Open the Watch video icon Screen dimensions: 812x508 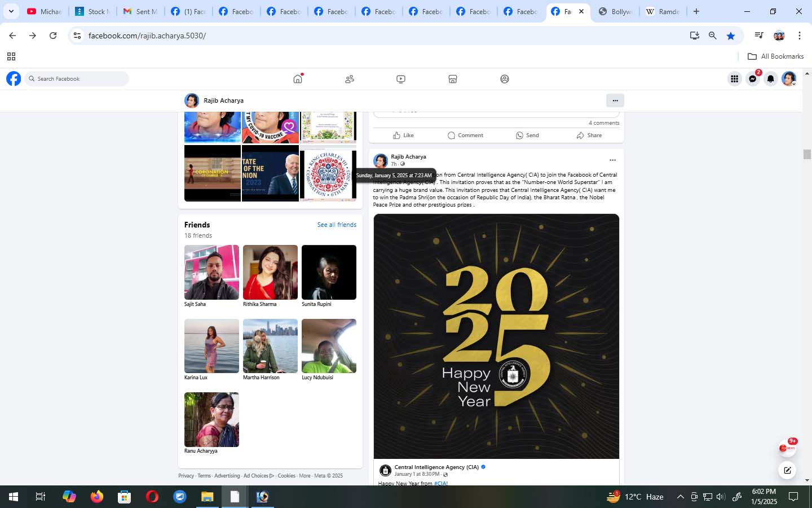click(x=401, y=79)
